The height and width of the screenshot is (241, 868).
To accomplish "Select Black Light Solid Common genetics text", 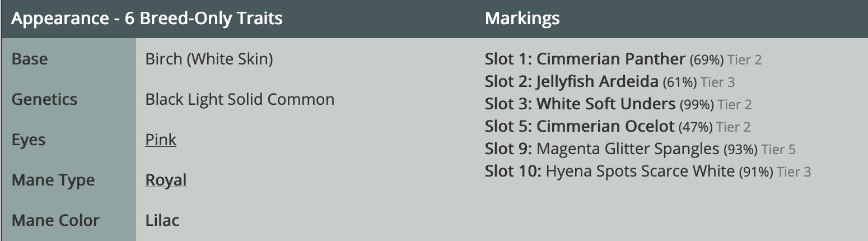I will pos(240,99).
